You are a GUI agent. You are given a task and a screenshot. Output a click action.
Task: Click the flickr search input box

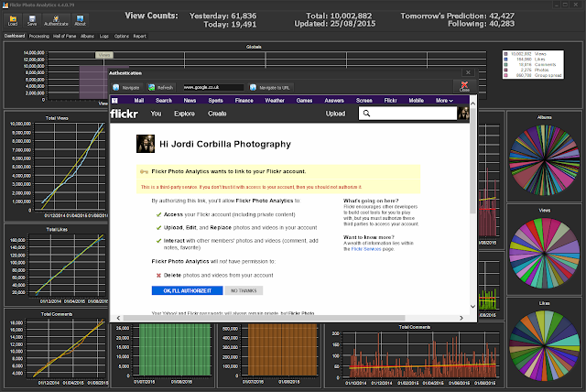[407, 114]
